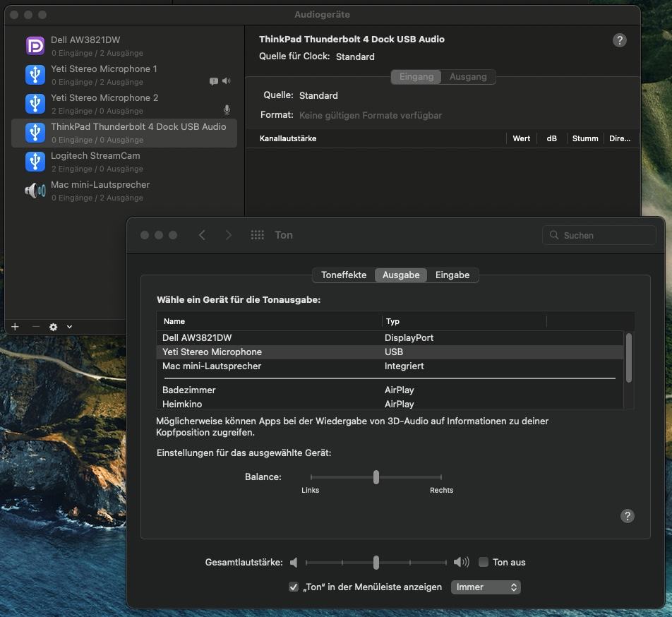The image size is (672, 617).
Task: Click the speaker output icon on Yeti Microphone 1
Action: (227, 80)
